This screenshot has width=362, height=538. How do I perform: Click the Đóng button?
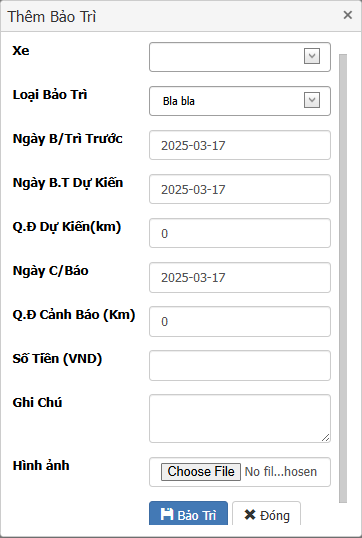[x=267, y=513]
